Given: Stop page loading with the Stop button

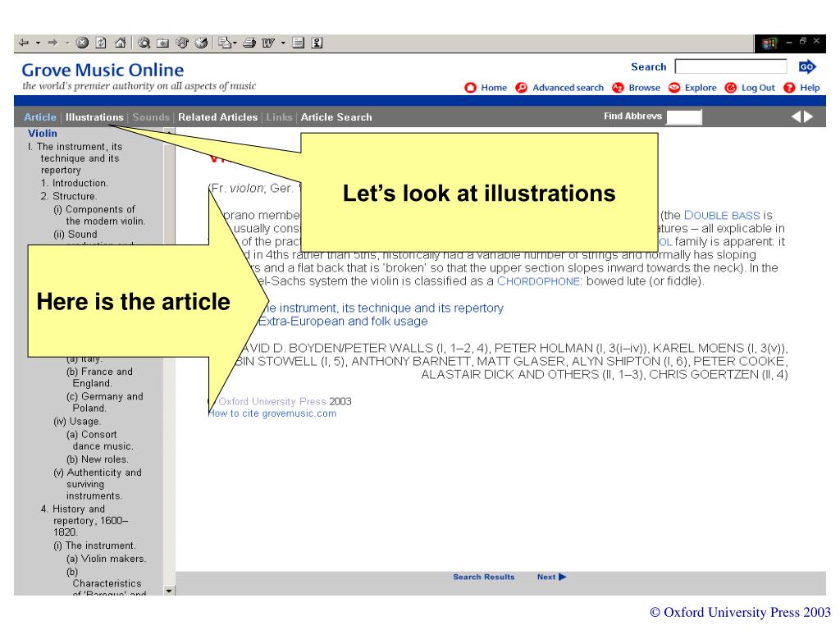Looking at the screenshot, I should [82, 43].
